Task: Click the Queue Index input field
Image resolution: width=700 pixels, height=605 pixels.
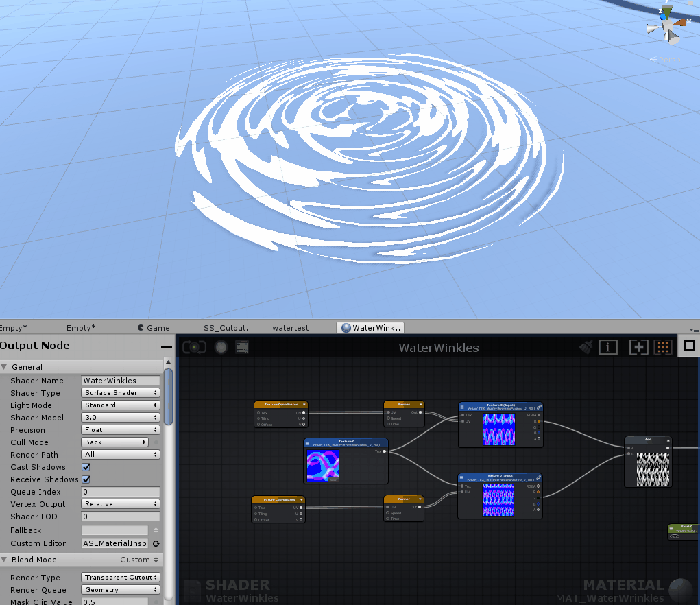Action: tap(121, 492)
